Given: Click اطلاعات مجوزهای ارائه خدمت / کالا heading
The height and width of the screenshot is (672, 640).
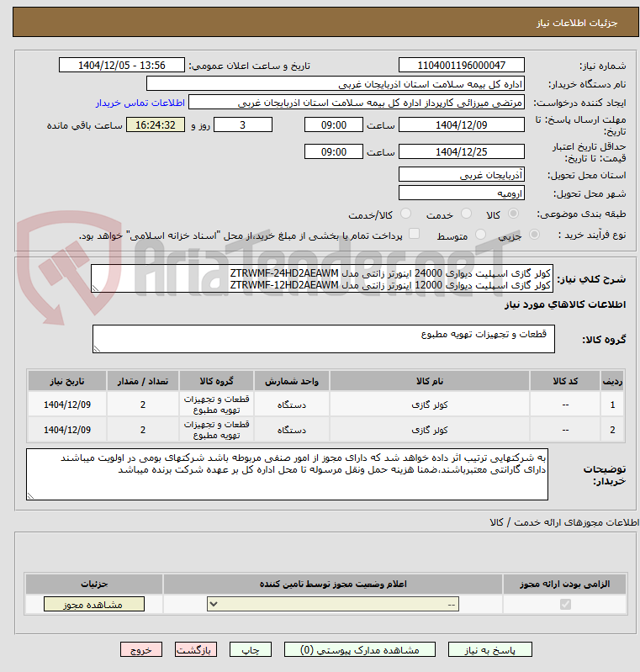Looking at the screenshot, I should pos(564,522).
